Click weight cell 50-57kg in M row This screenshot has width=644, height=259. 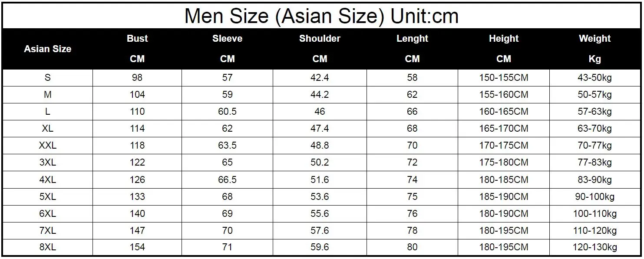tap(594, 95)
